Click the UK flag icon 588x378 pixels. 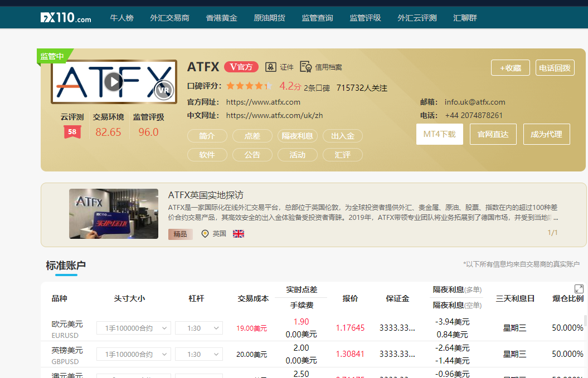click(239, 234)
